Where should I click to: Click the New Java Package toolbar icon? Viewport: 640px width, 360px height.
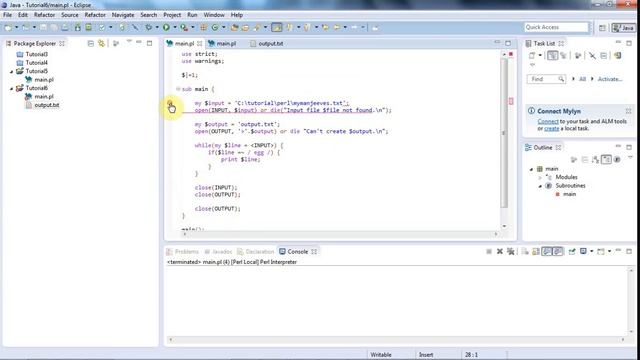point(203,27)
